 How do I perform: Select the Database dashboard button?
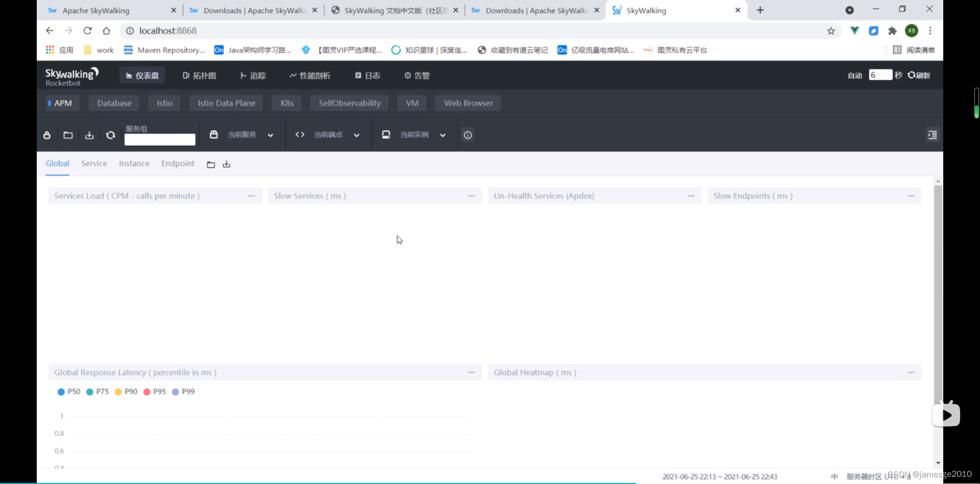[x=114, y=103]
